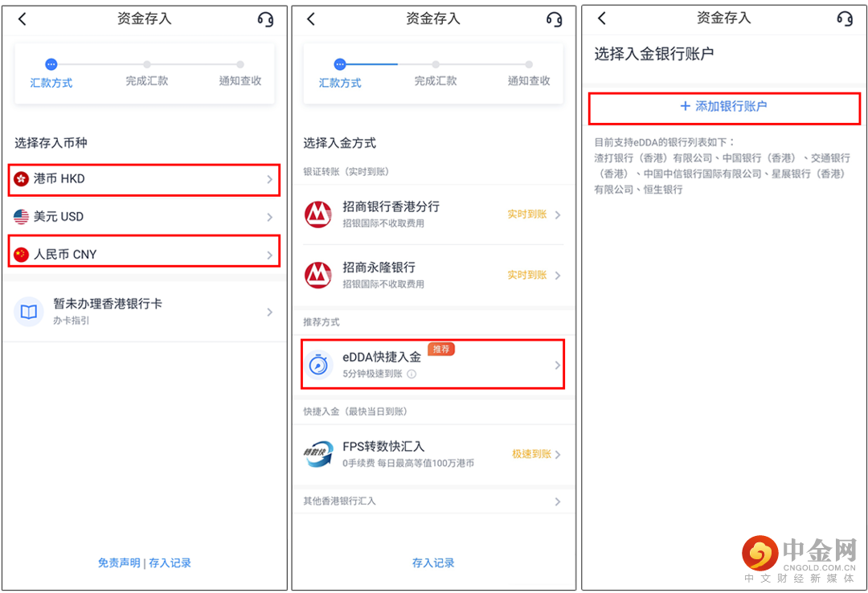Open 暂未办理香港银行卡 guide

point(144,313)
